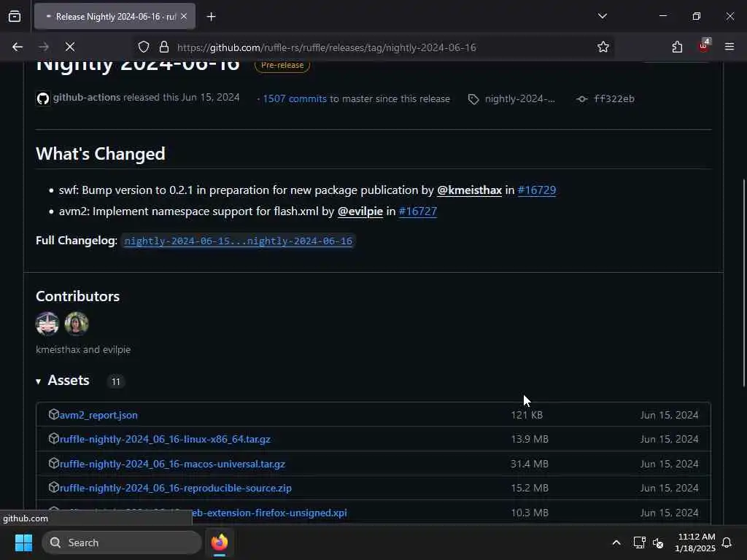Image resolution: width=747 pixels, height=560 pixels.
Task: Open the nightly-2024 tag link
Action: point(519,98)
